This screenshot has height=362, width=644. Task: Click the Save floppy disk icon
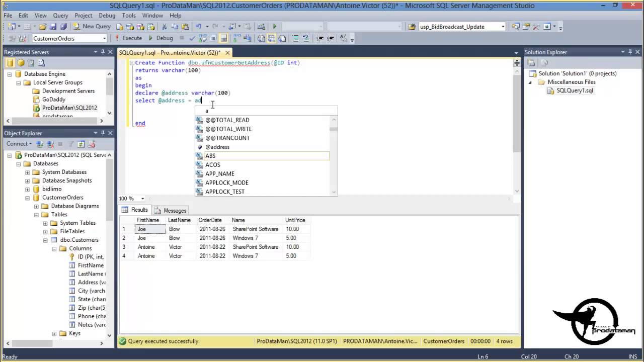(x=53, y=26)
